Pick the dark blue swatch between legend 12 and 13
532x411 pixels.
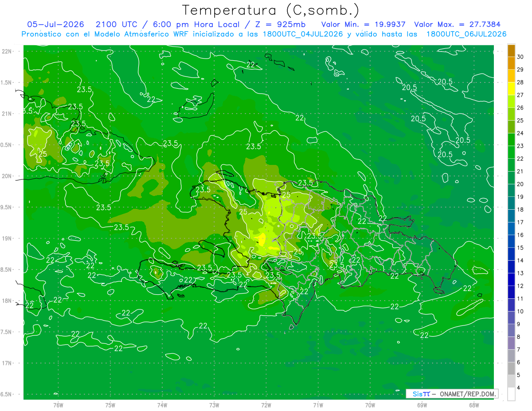click(511, 279)
